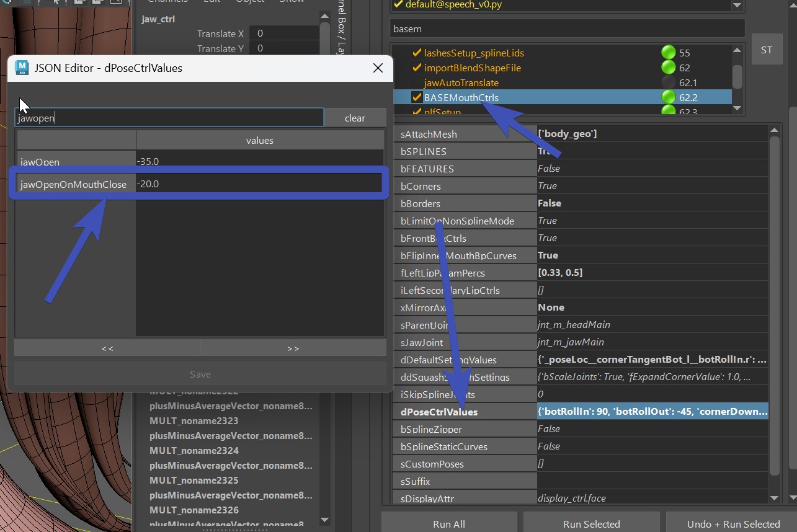This screenshot has height=532, width=797.
Task: Go to previous page with << button
Action: coord(107,348)
